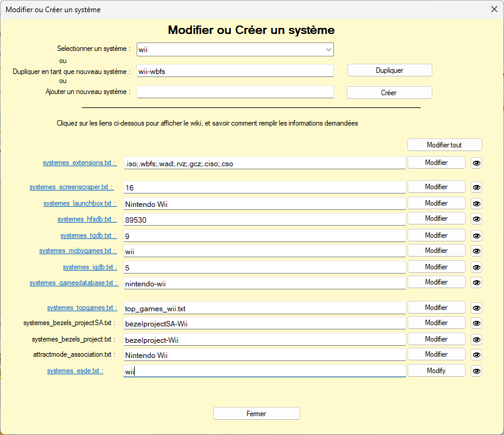View systemes_launchbox.txt using its eye icon
This screenshot has height=435, width=504.
pyautogui.click(x=476, y=203)
